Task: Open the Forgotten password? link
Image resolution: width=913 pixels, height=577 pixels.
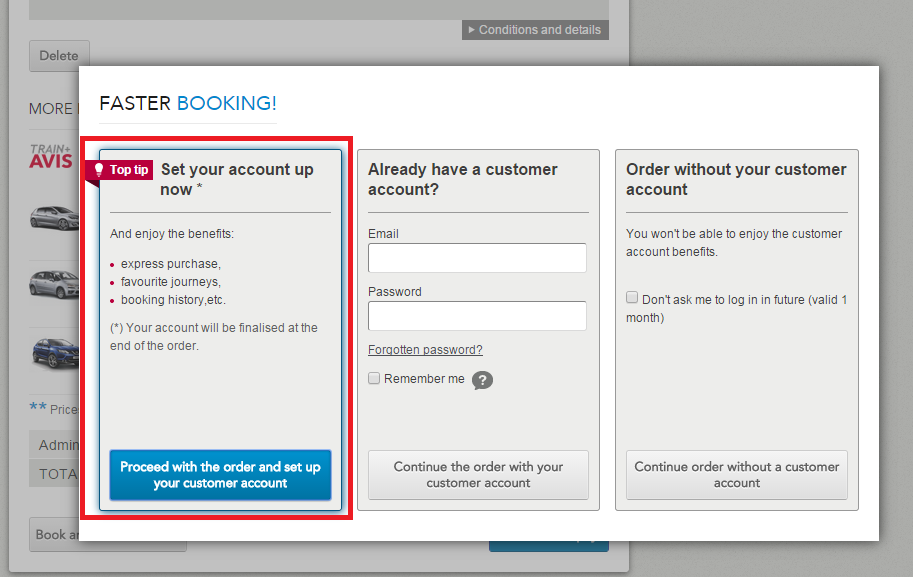Action: click(425, 350)
